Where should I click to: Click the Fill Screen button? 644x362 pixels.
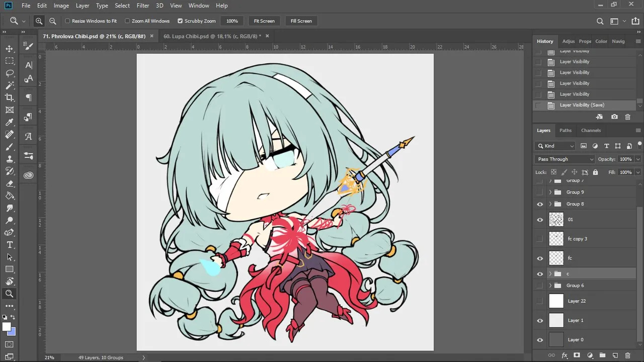301,21
